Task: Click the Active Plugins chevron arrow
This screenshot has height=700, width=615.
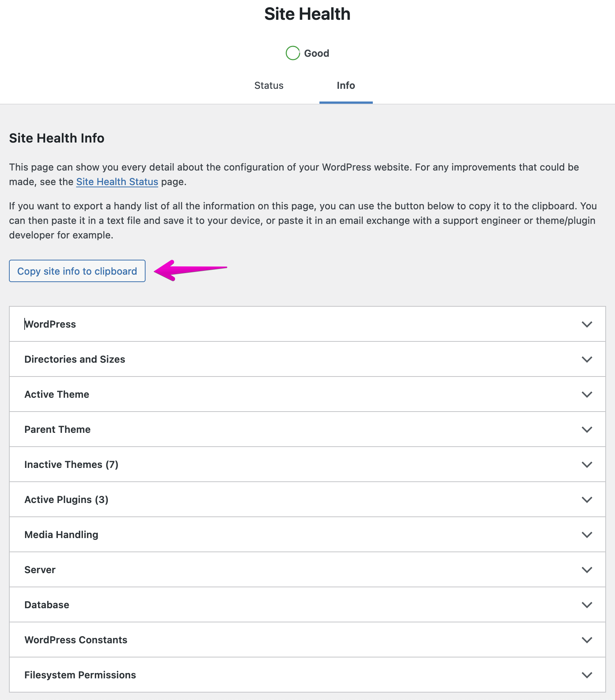Action: tap(587, 499)
